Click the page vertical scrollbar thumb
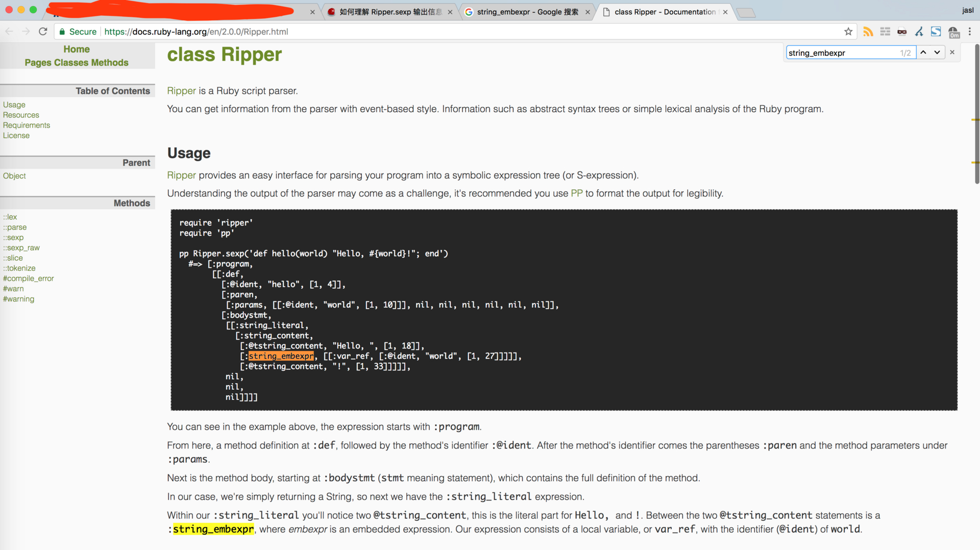Screen dimensions: 980x550 point(976,113)
